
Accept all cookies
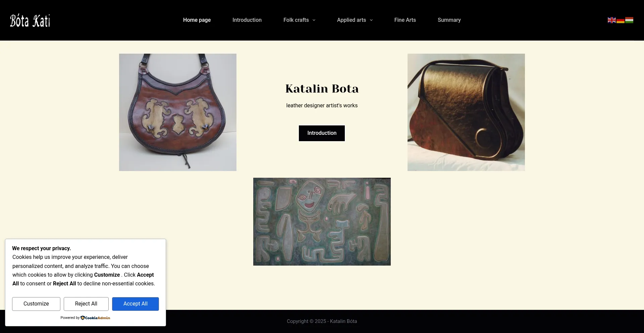pyautogui.click(x=136, y=304)
